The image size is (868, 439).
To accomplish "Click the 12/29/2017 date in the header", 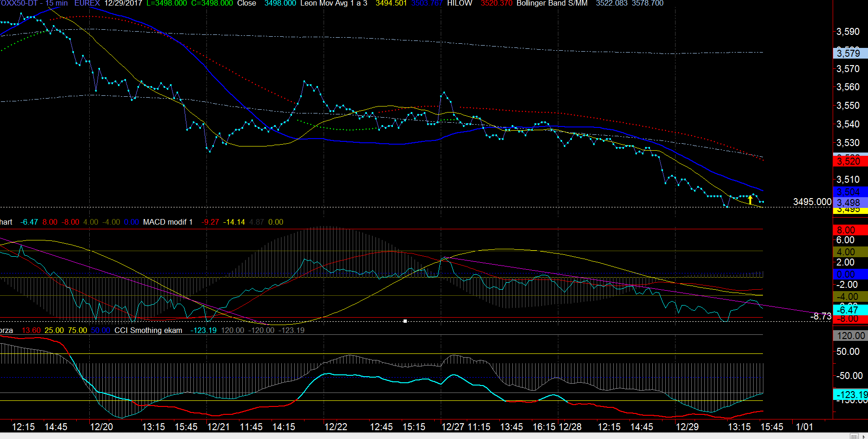I will pyautogui.click(x=123, y=3).
